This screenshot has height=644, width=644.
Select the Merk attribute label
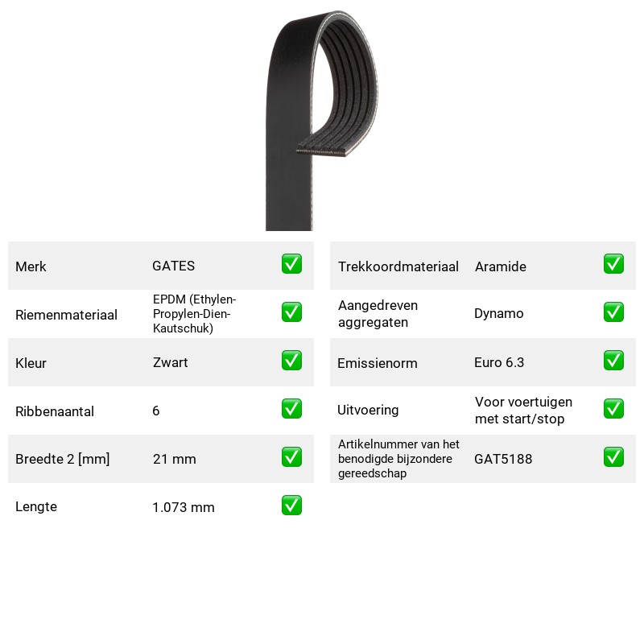click(x=31, y=266)
